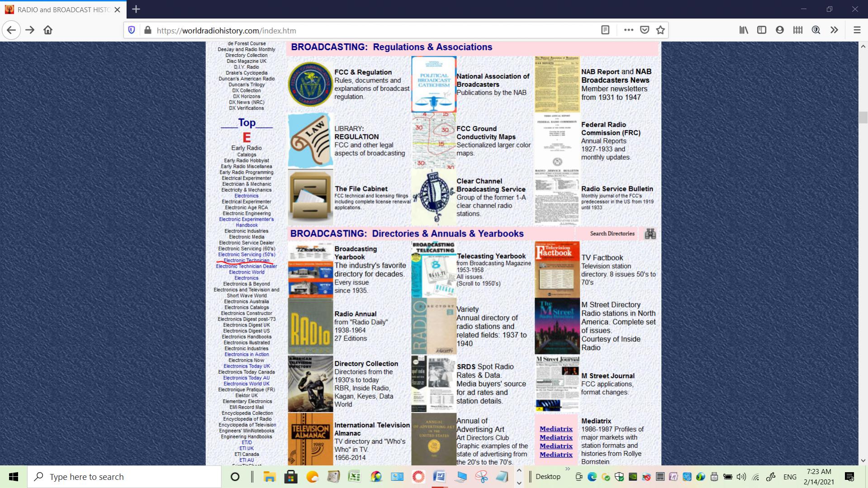Switch to Word on the taskbar
Viewport: 868px width, 488px height.
(439, 477)
